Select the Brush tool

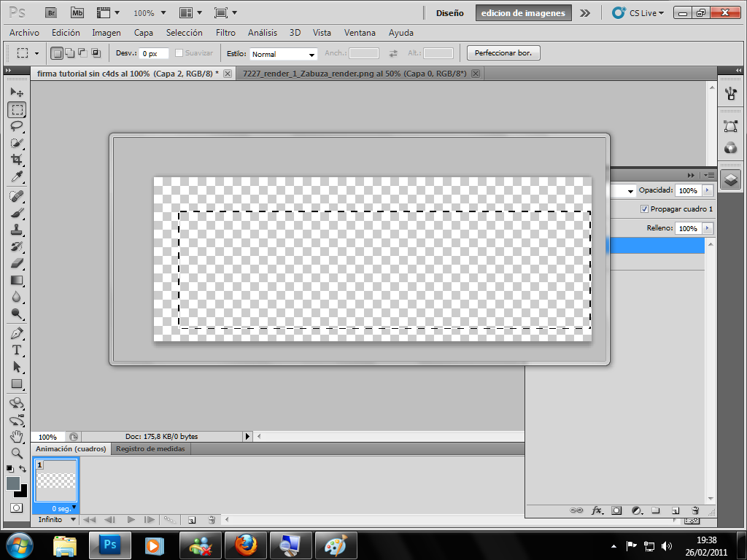17,213
